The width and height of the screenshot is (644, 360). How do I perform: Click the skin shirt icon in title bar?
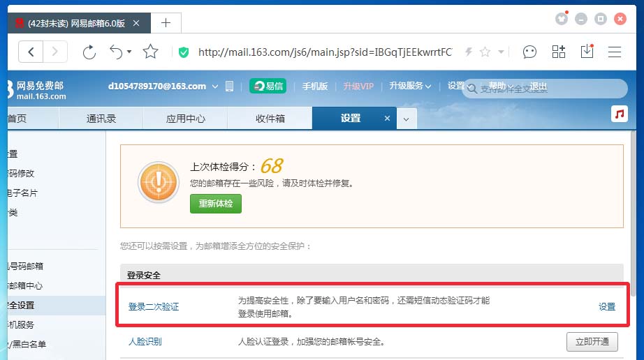click(562, 18)
